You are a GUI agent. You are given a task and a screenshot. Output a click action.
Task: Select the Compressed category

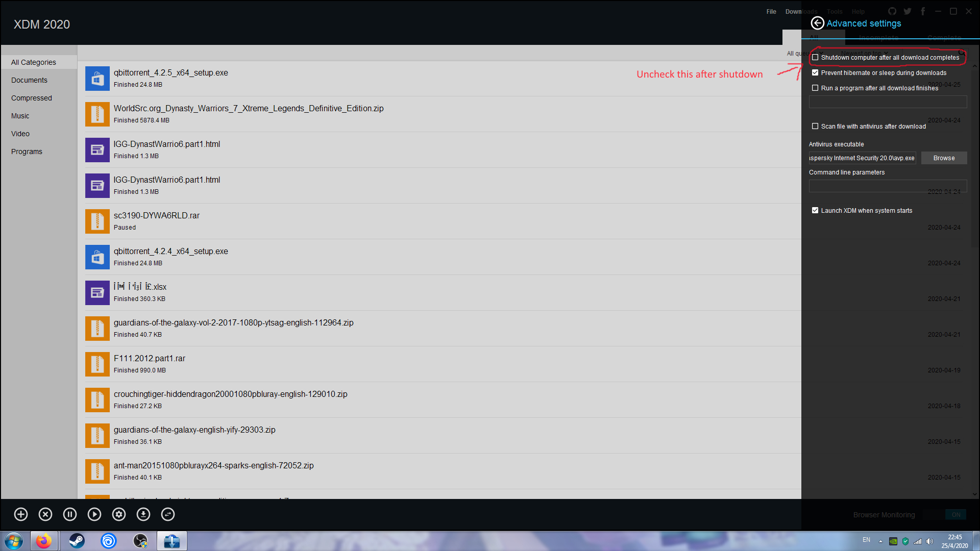point(32,98)
